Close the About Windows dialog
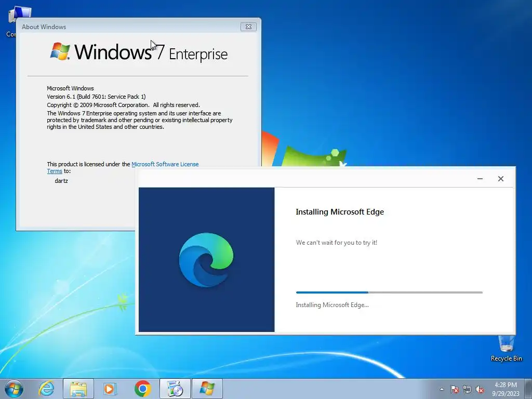The height and width of the screenshot is (399, 532). [x=248, y=27]
